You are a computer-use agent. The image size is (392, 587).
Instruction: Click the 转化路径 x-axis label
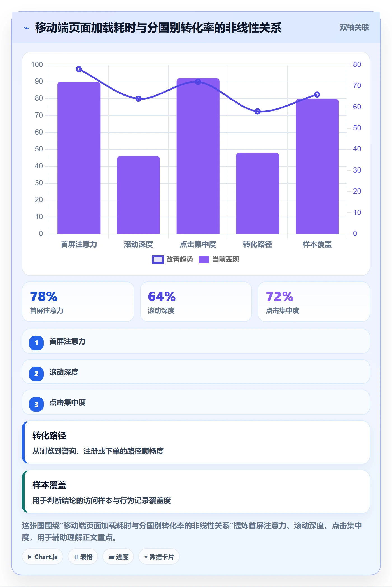[x=258, y=244]
